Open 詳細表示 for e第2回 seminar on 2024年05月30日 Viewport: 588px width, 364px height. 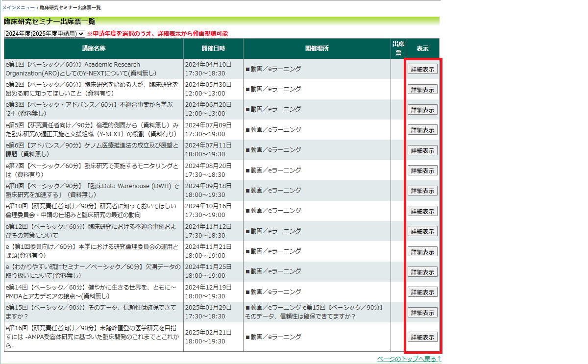click(422, 90)
